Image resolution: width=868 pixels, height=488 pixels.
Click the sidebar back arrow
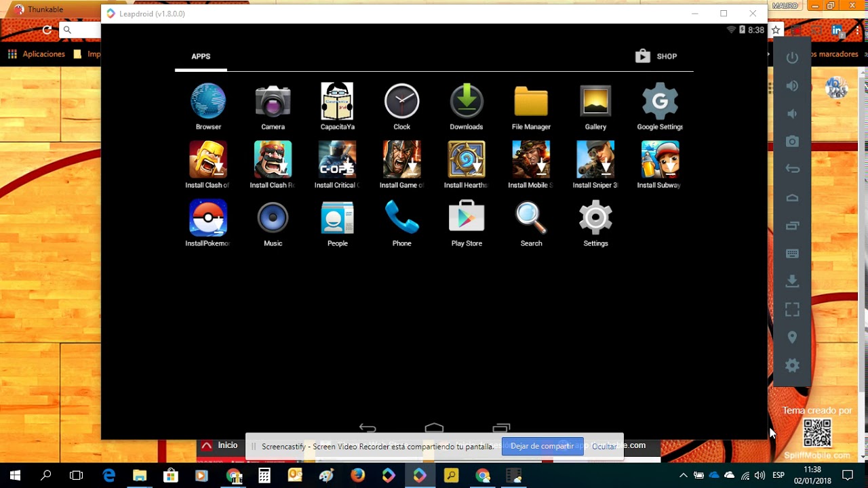pos(792,169)
